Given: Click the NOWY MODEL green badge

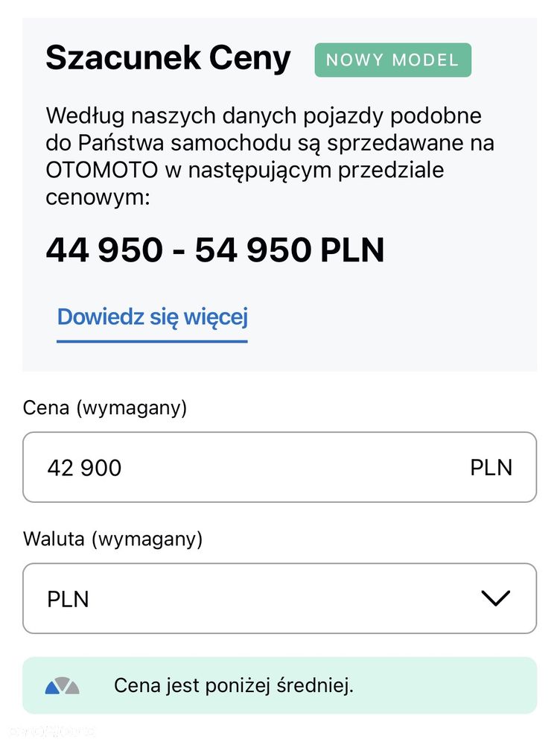Looking at the screenshot, I should [392, 60].
